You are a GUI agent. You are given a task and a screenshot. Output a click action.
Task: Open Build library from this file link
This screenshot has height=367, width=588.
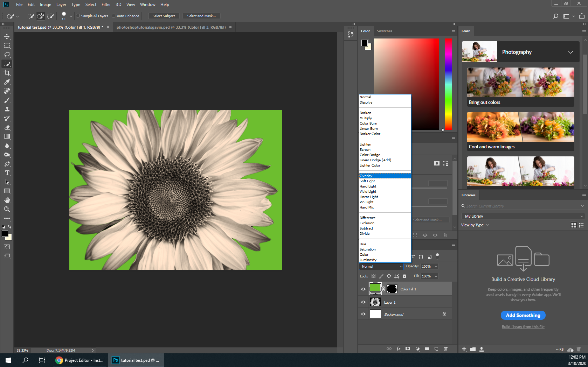(x=523, y=327)
